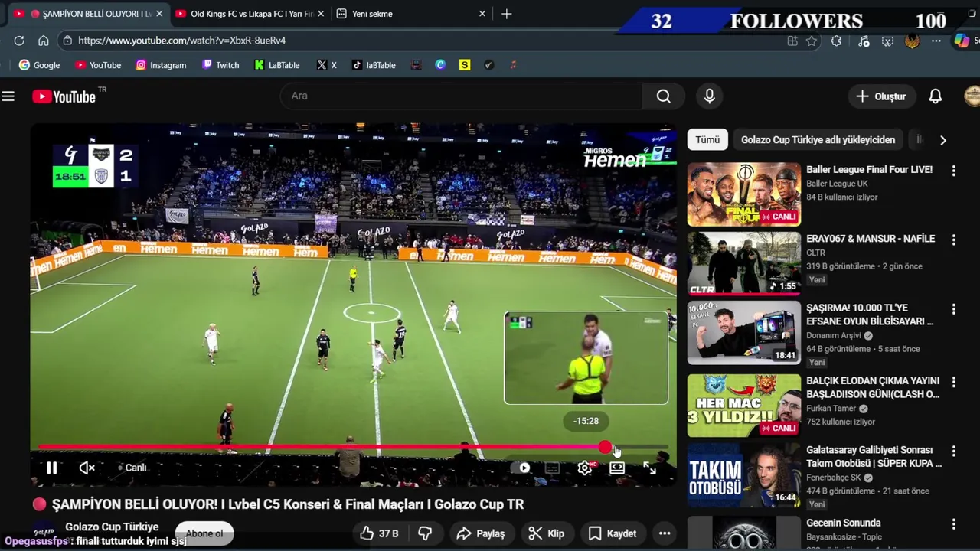Like the video with 37 B
The image size is (980, 551).
pyautogui.click(x=380, y=533)
